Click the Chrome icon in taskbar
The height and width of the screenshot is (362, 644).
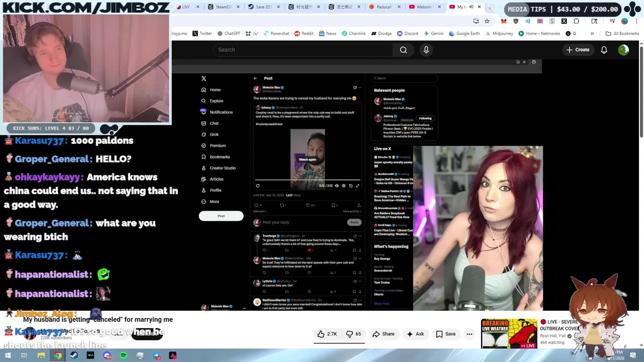click(x=58, y=355)
